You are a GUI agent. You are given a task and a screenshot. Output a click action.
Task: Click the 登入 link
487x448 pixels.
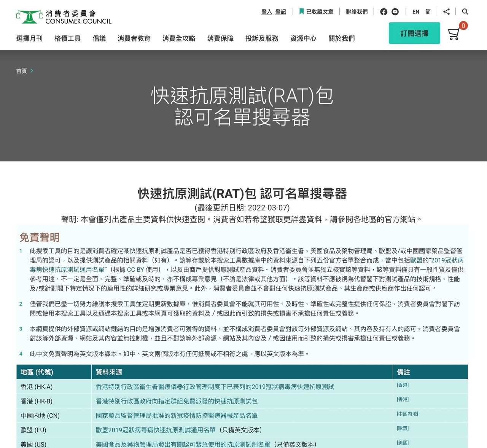coord(267,12)
